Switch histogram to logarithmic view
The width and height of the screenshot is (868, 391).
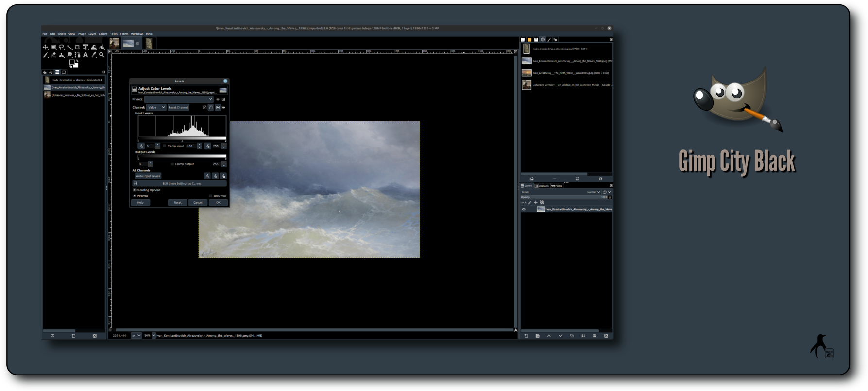tap(223, 108)
